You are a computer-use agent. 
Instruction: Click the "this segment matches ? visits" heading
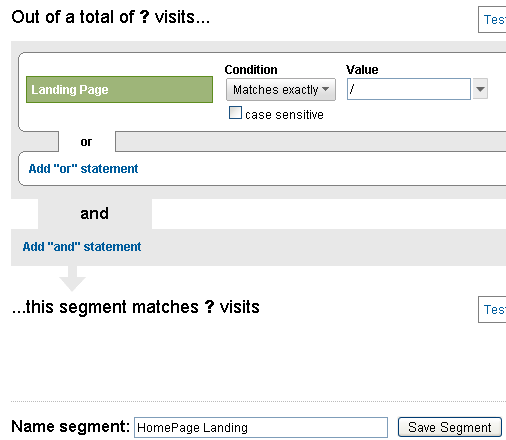pos(136,307)
